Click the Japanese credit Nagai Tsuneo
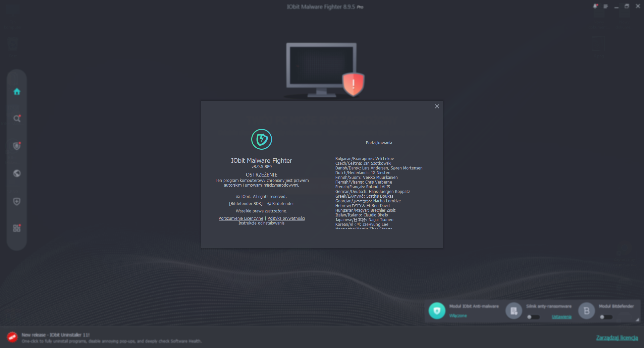Screen dimensions: 644x348 click(x=364, y=220)
